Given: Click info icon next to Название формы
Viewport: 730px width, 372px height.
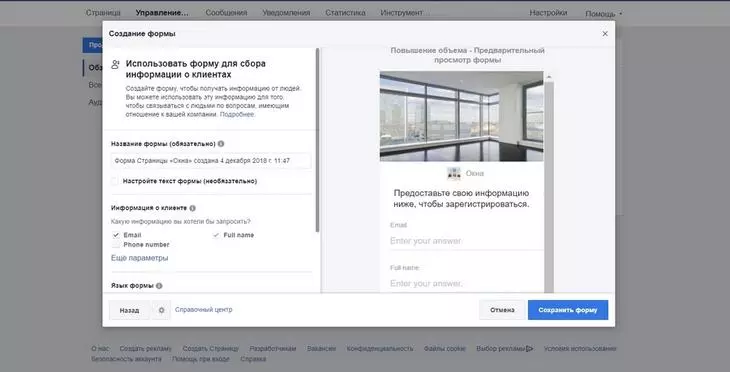Looking at the screenshot, I should pos(221,144).
